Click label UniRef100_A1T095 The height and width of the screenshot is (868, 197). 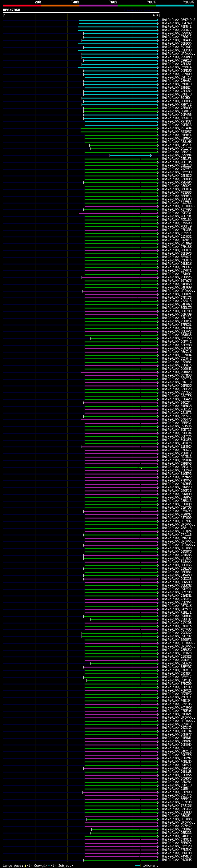pos(177,210)
